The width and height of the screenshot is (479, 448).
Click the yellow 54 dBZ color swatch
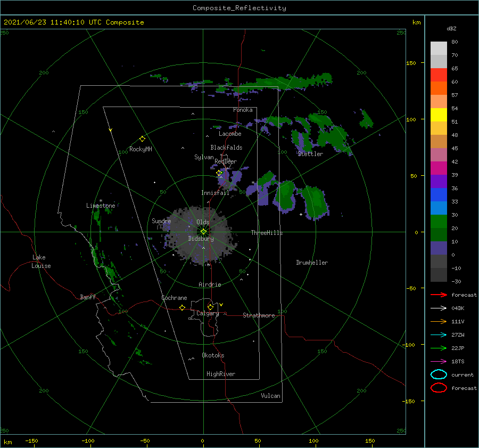point(439,115)
